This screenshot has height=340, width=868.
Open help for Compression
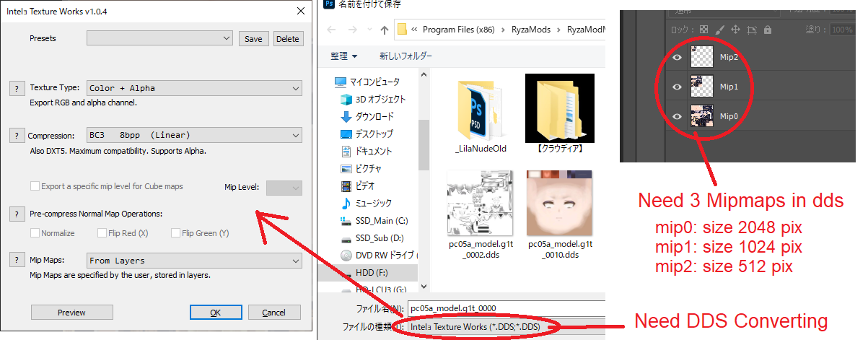17,136
